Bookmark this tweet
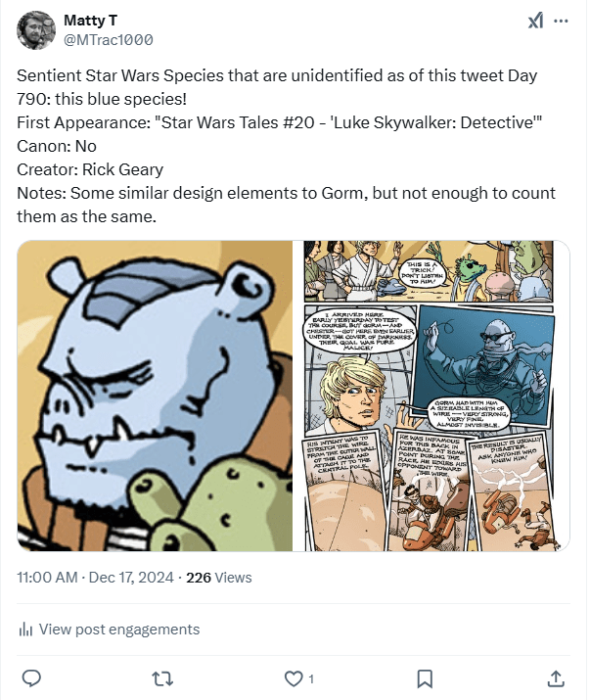 tap(425, 677)
